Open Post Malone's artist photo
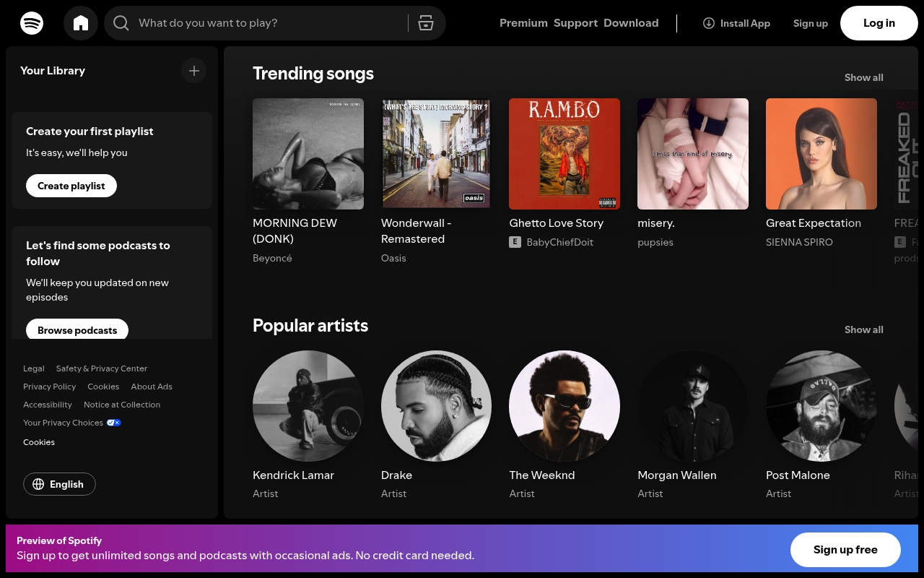The width and height of the screenshot is (924, 578). pos(821,406)
